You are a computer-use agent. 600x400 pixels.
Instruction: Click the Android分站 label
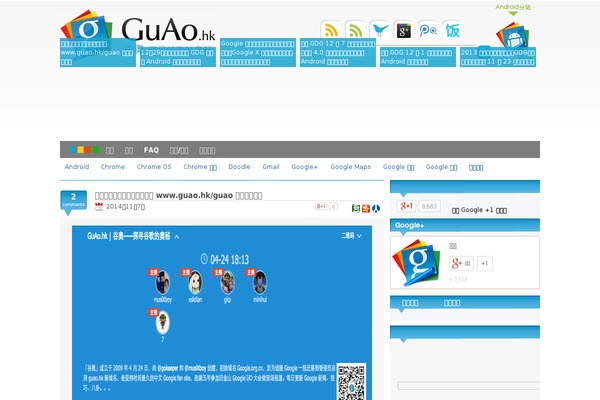pyautogui.click(x=513, y=7)
